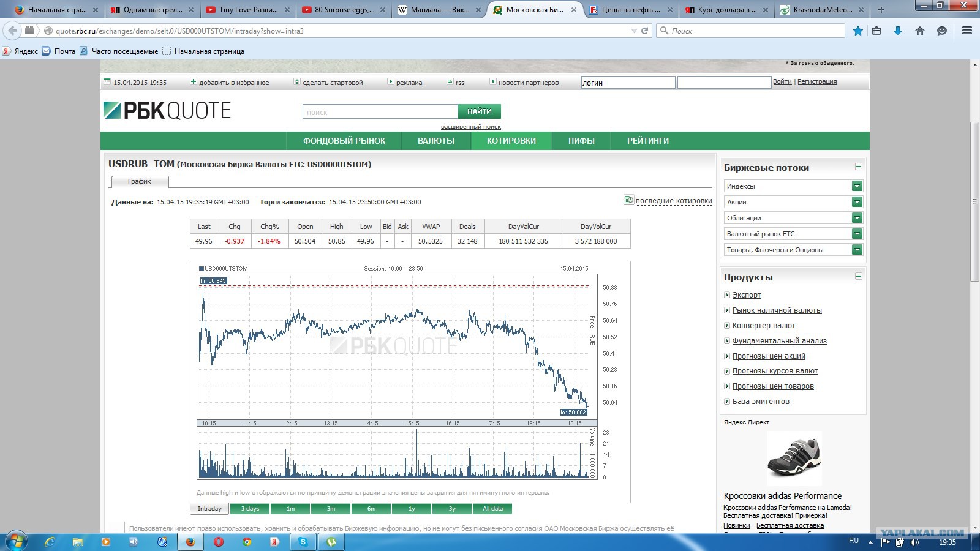
Task: Close the Цены на нефть tab
Action: (x=669, y=10)
